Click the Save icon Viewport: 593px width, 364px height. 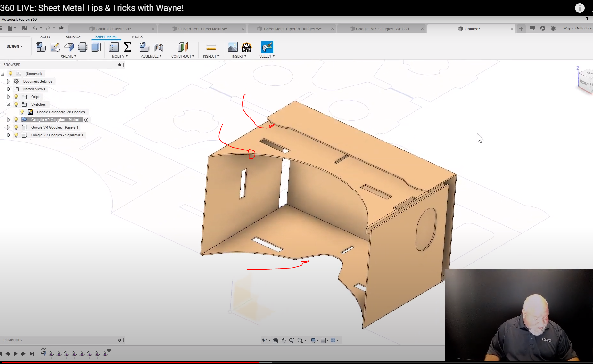tap(24, 28)
